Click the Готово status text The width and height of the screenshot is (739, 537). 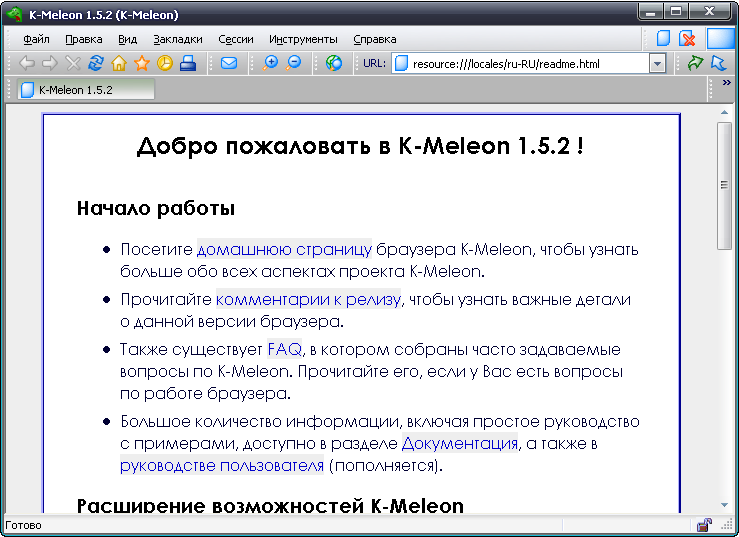24,525
